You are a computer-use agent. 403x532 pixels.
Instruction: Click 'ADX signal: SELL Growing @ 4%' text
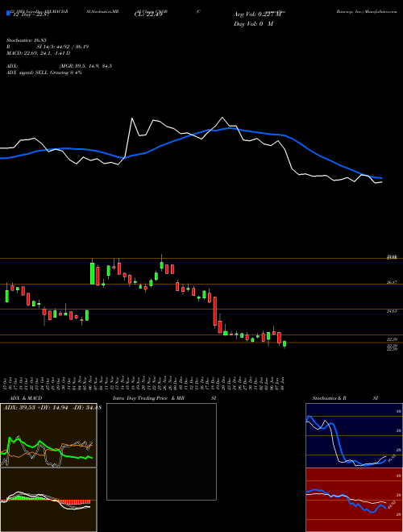click(44, 73)
